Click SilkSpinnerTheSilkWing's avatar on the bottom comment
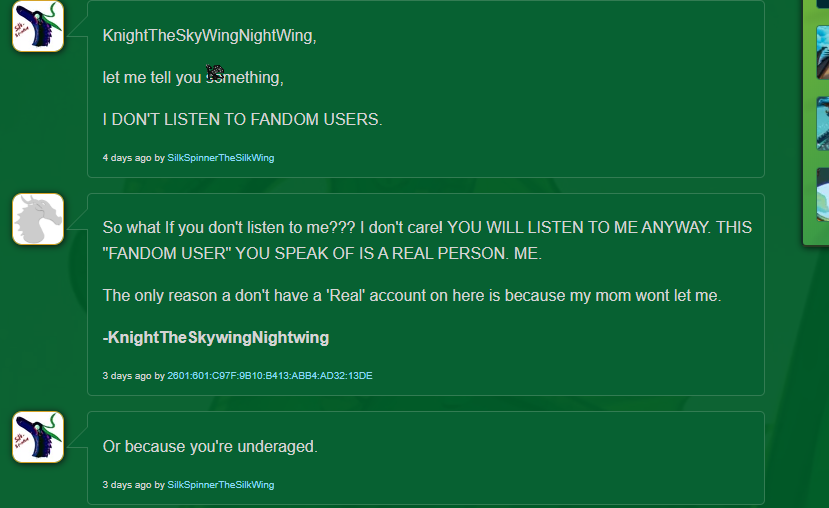829x508 pixels. click(x=38, y=437)
